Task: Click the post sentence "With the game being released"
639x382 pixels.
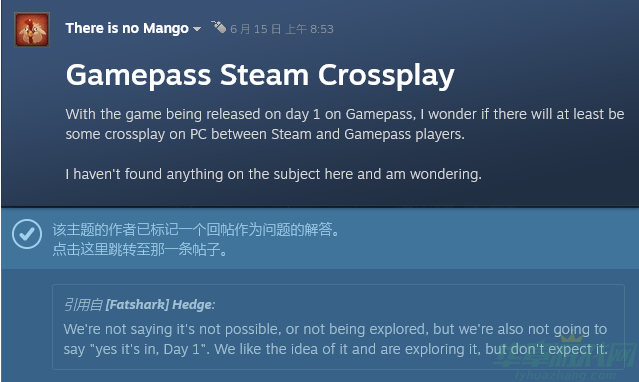Action: [344, 114]
